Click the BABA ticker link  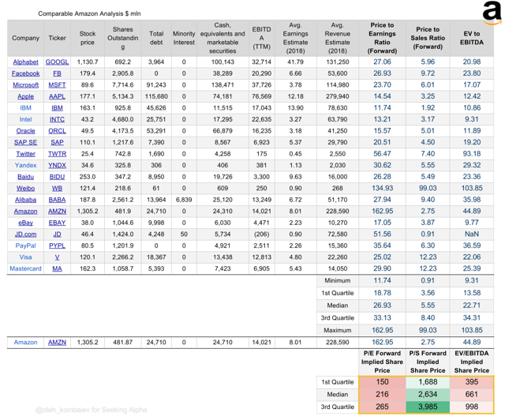57,200
